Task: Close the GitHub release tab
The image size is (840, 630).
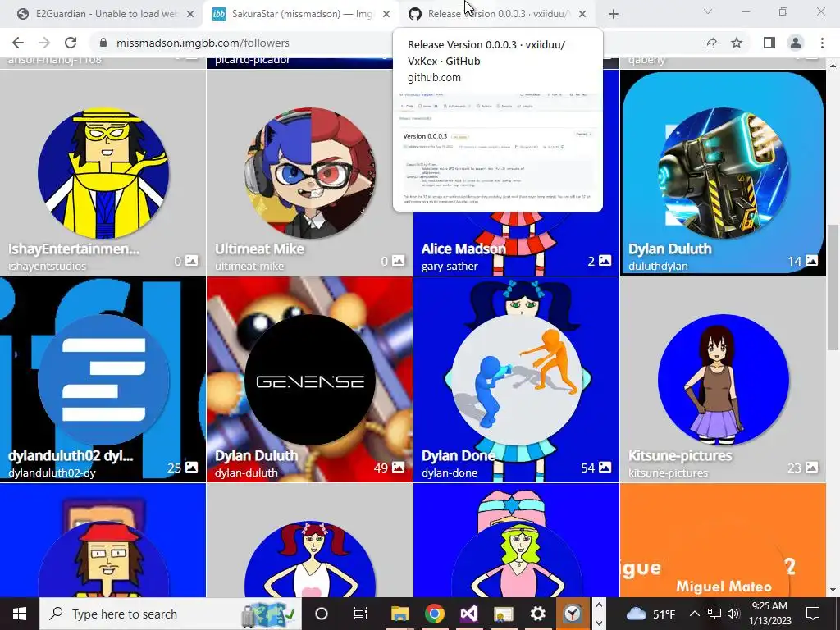Action: (x=582, y=15)
